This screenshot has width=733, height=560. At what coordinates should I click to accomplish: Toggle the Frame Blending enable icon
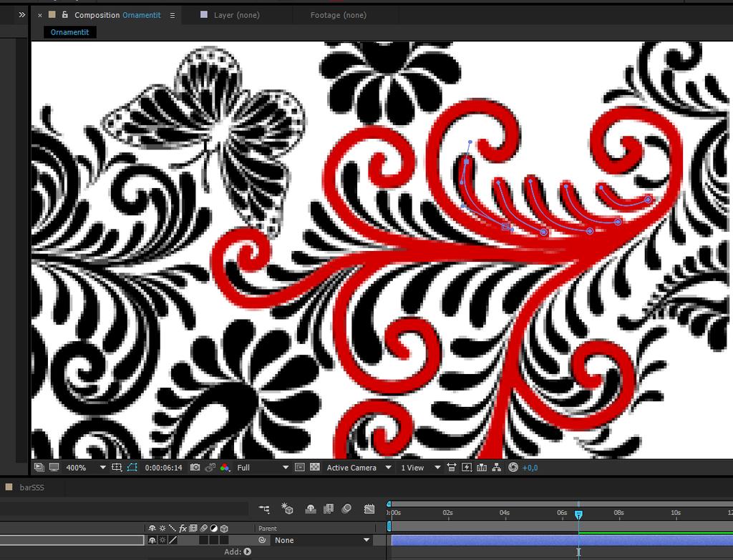(329, 509)
